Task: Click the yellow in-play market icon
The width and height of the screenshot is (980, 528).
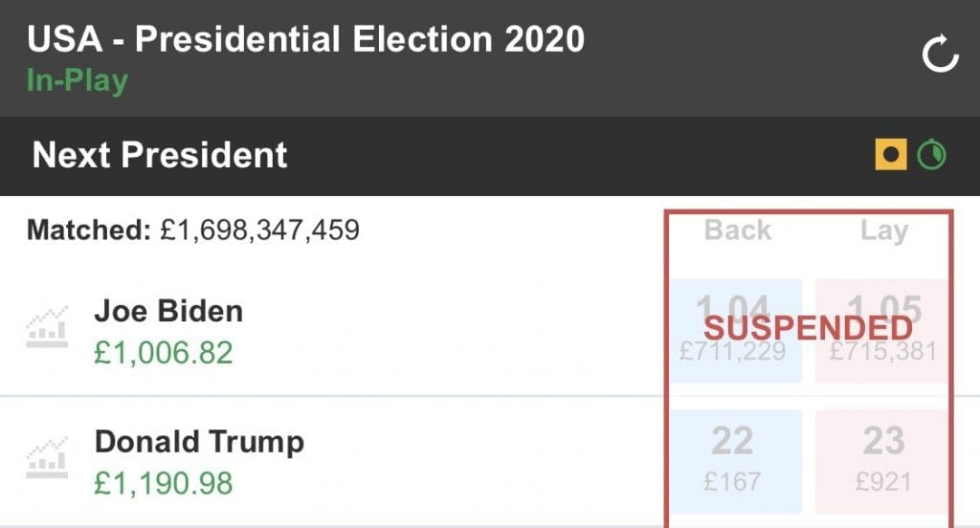Action: (x=891, y=154)
